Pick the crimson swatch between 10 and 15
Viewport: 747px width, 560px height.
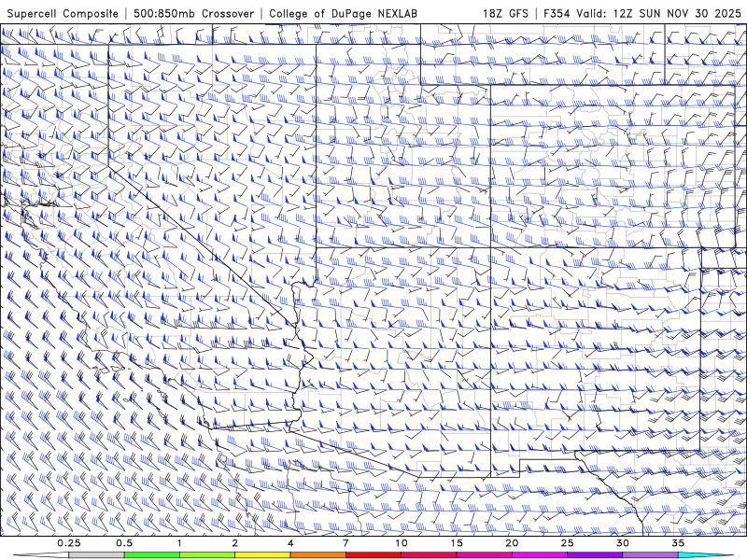pos(429,555)
